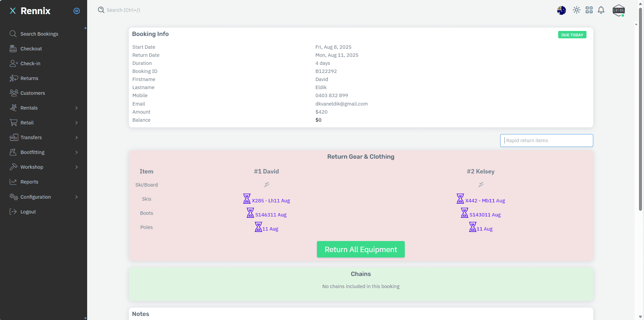Click Return All Equipment button

[361, 249]
